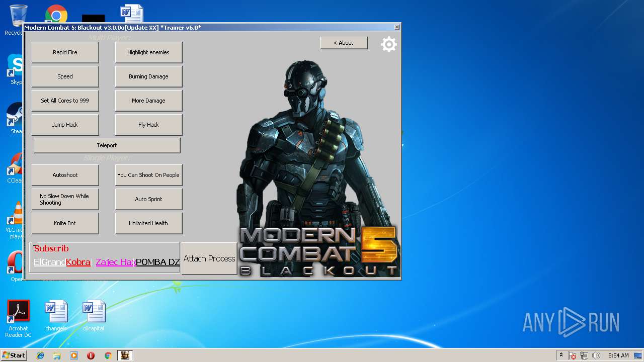This screenshot has height=362, width=644.
Task: Open the Kobra red link
Action: (78, 262)
